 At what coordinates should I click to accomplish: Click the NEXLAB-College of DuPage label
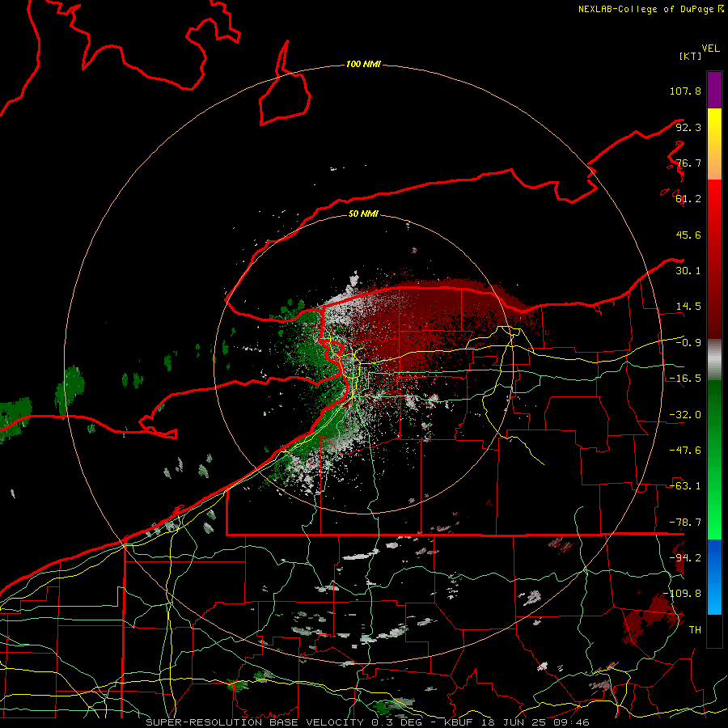click(x=650, y=9)
